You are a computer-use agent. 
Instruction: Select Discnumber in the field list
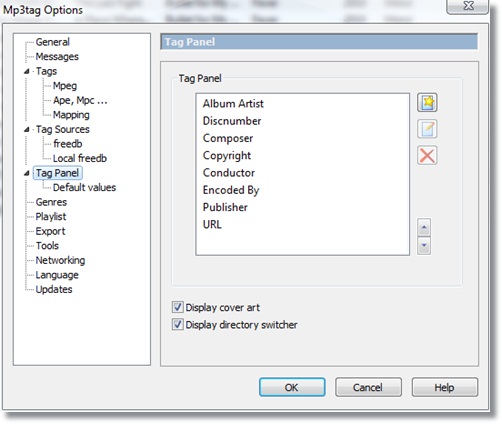pyautogui.click(x=232, y=121)
